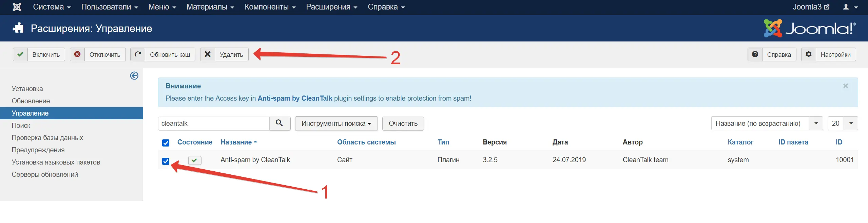Open the 20 items per page dropdown
868x223 pixels.
[x=843, y=123]
